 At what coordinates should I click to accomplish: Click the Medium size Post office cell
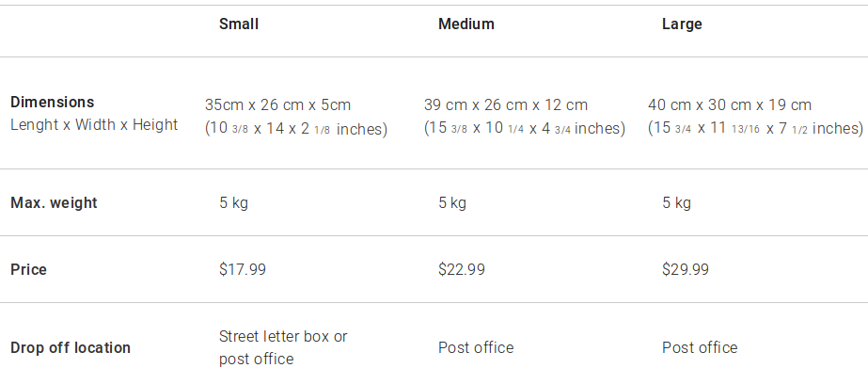(476, 347)
